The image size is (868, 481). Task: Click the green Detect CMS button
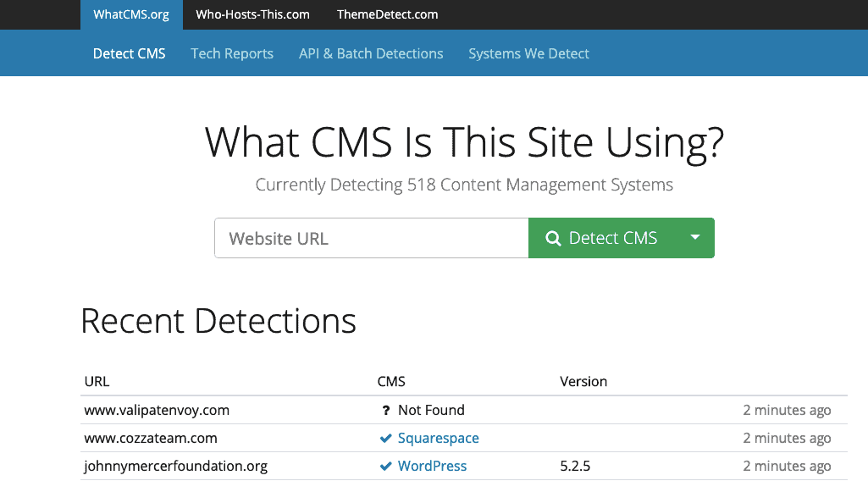pyautogui.click(x=602, y=238)
